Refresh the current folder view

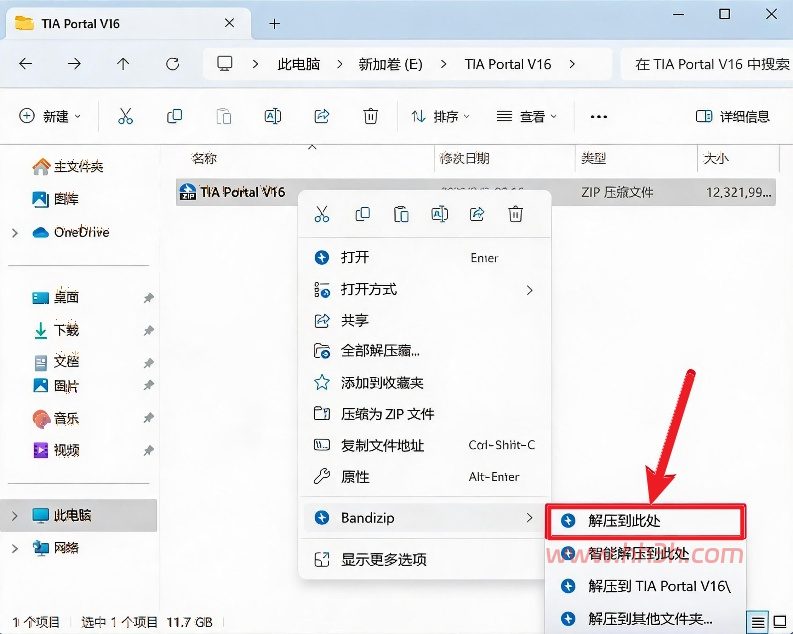coord(172,64)
